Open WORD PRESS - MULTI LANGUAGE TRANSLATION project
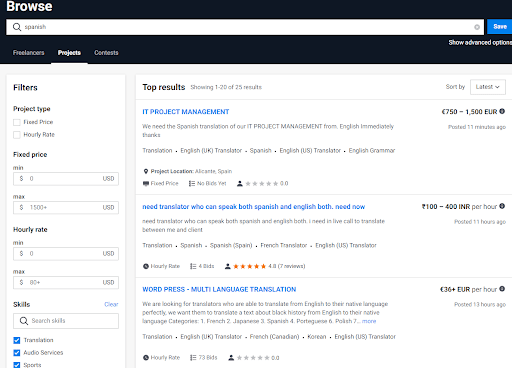Screen dimensions: 512x368 pyautogui.click(x=219, y=289)
